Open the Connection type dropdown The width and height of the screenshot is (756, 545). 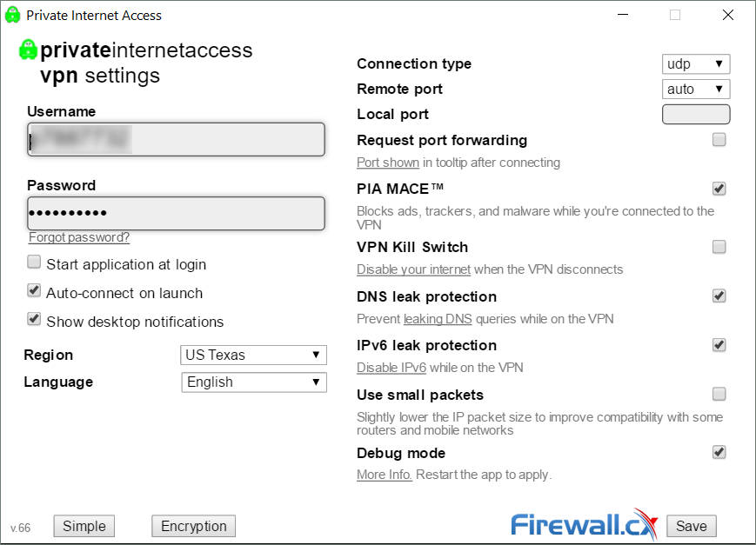pos(696,63)
